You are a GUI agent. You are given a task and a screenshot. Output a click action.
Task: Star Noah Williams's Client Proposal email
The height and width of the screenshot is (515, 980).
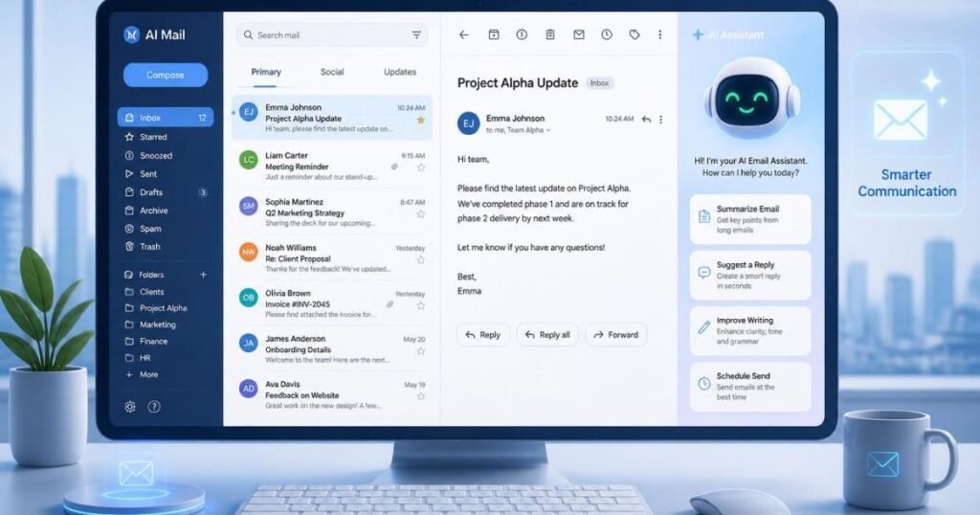421,260
